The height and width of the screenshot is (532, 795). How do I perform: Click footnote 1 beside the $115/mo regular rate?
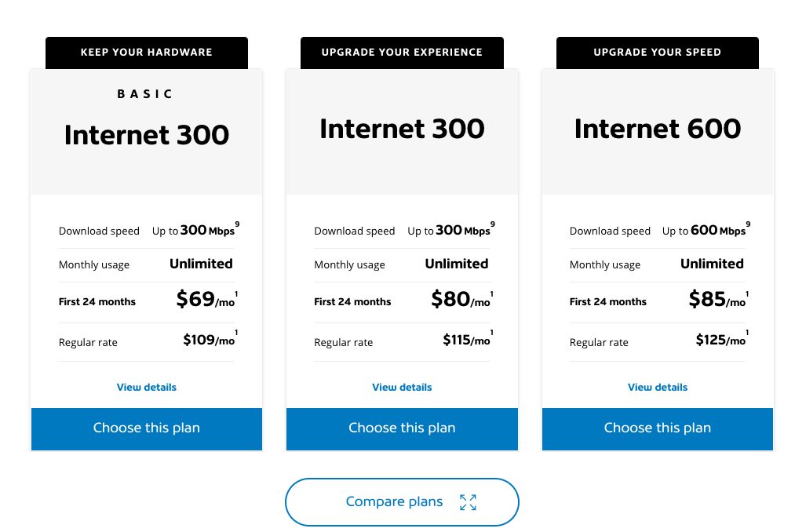click(492, 333)
